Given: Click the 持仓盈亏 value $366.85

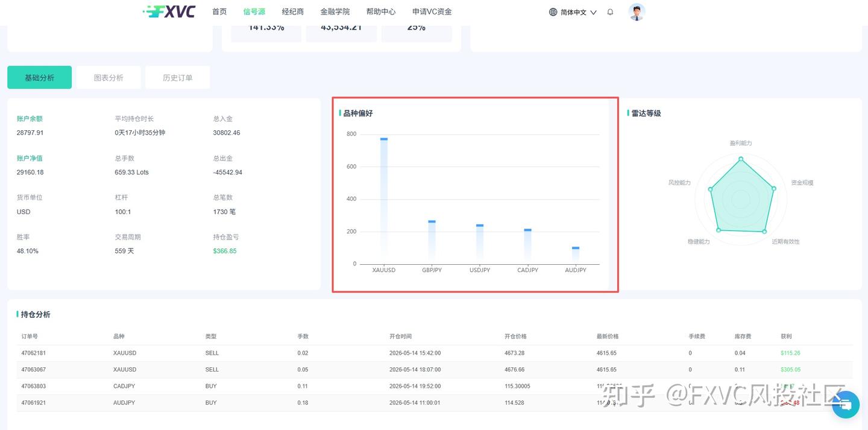Looking at the screenshot, I should [225, 251].
